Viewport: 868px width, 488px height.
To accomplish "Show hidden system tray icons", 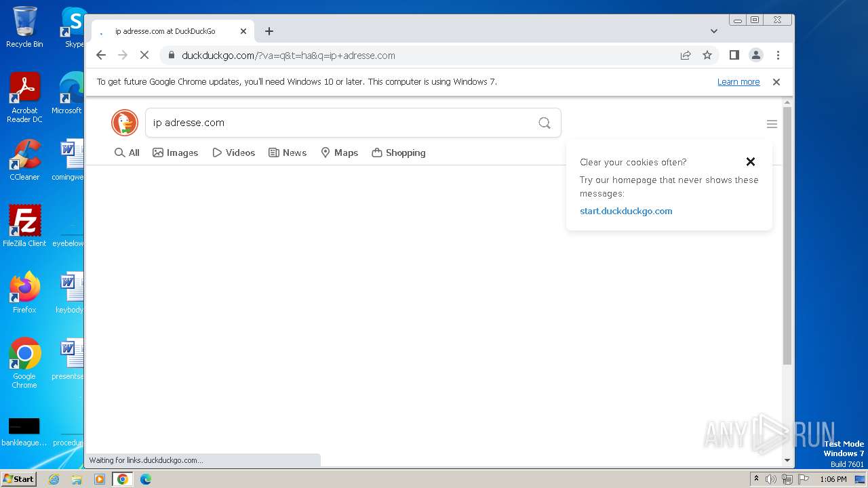I will (x=756, y=479).
